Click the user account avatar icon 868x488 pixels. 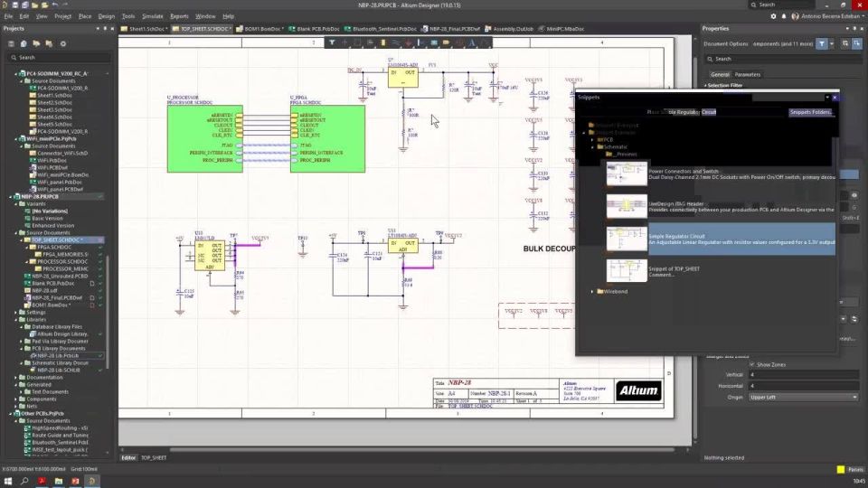pos(795,16)
